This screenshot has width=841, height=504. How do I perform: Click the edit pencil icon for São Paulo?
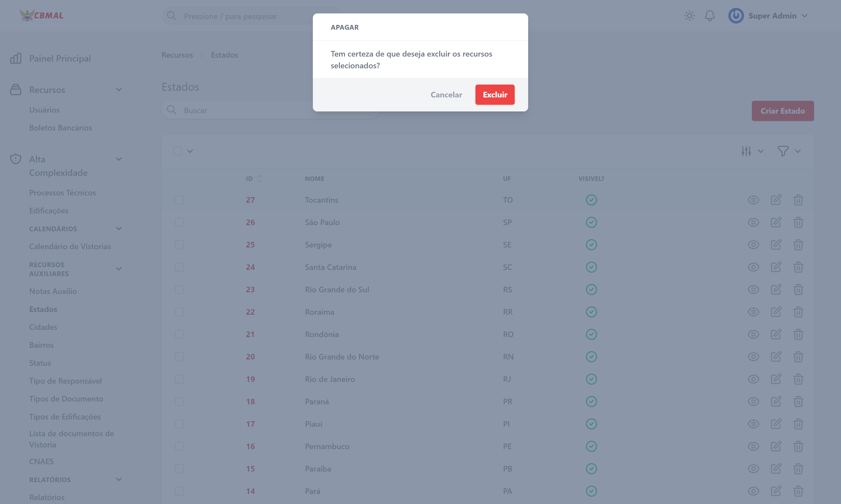click(775, 222)
